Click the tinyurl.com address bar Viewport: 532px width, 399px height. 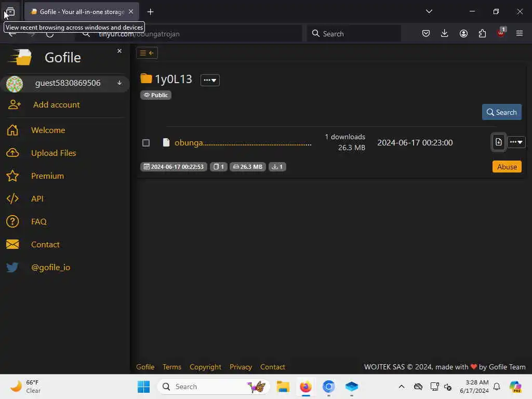pos(189,34)
